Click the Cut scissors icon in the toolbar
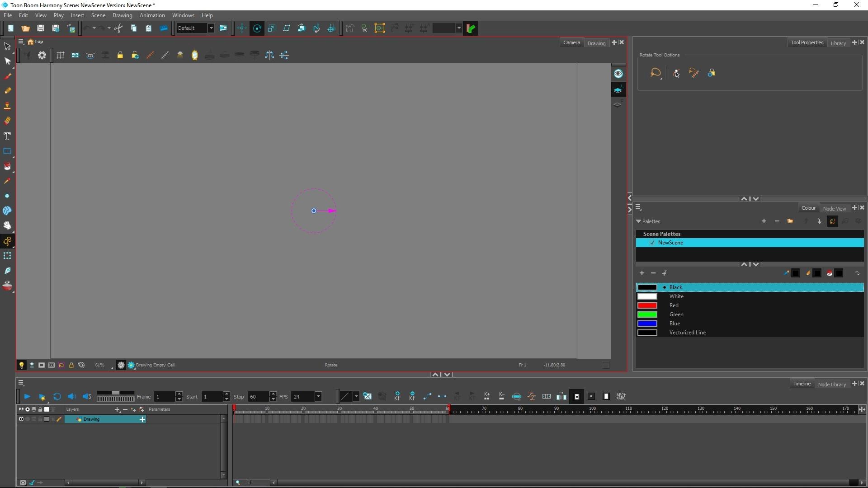The width and height of the screenshot is (868, 488). pyautogui.click(x=118, y=28)
